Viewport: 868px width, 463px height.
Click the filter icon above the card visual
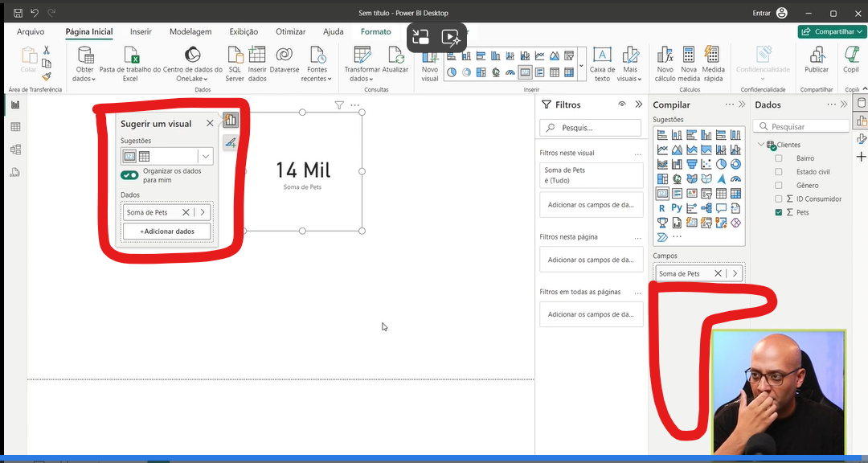[x=339, y=104]
